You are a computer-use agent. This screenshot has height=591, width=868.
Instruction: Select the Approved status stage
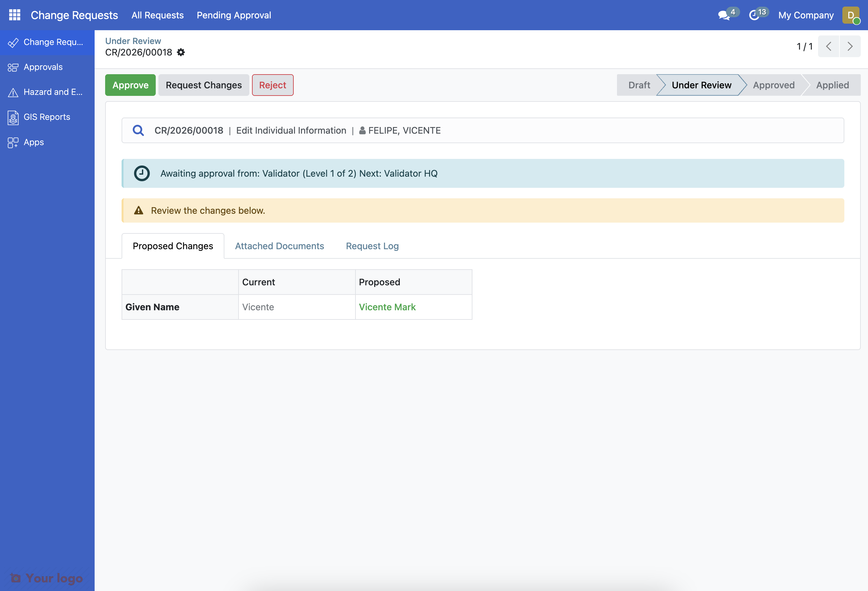click(x=773, y=85)
